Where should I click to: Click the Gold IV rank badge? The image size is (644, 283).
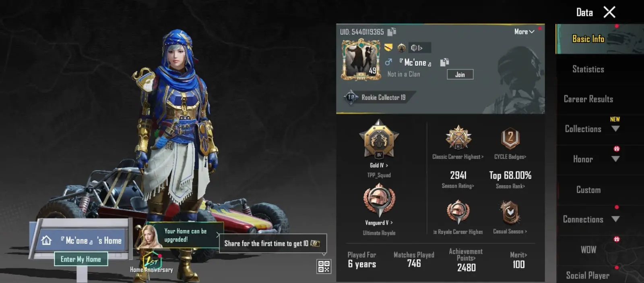pyautogui.click(x=379, y=139)
